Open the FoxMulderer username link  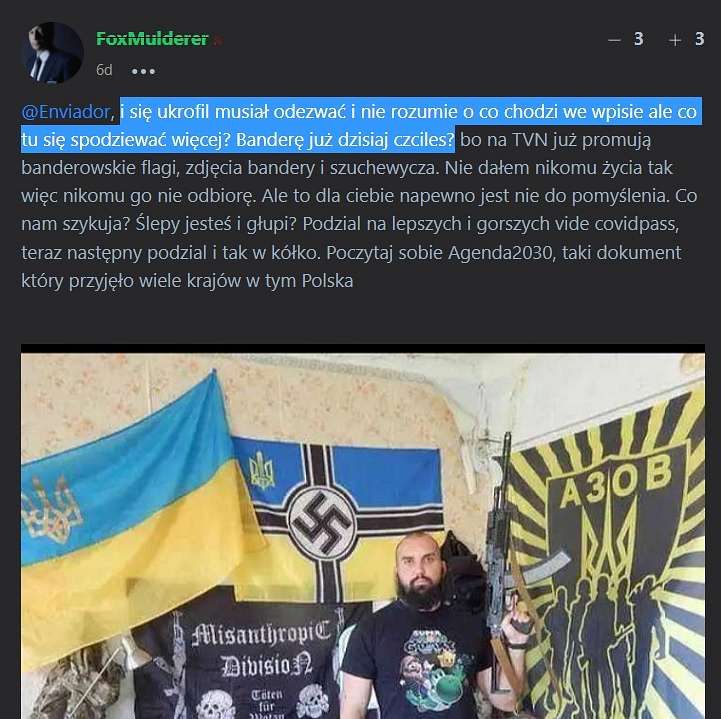click(x=152, y=39)
